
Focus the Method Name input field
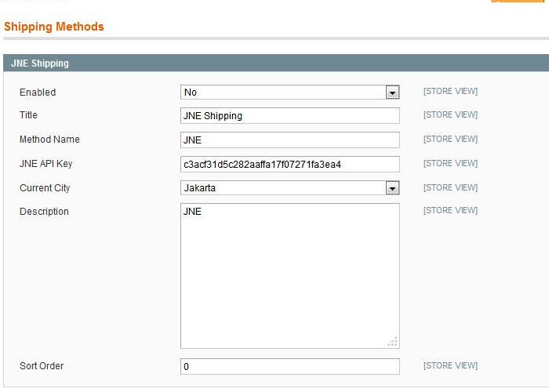pyautogui.click(x=290, y=140)
